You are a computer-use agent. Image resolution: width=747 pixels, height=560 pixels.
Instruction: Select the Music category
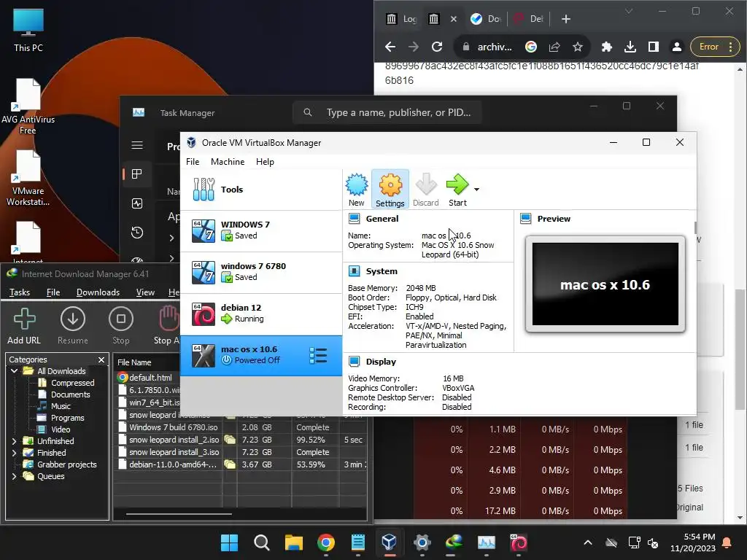pos(61,406)
